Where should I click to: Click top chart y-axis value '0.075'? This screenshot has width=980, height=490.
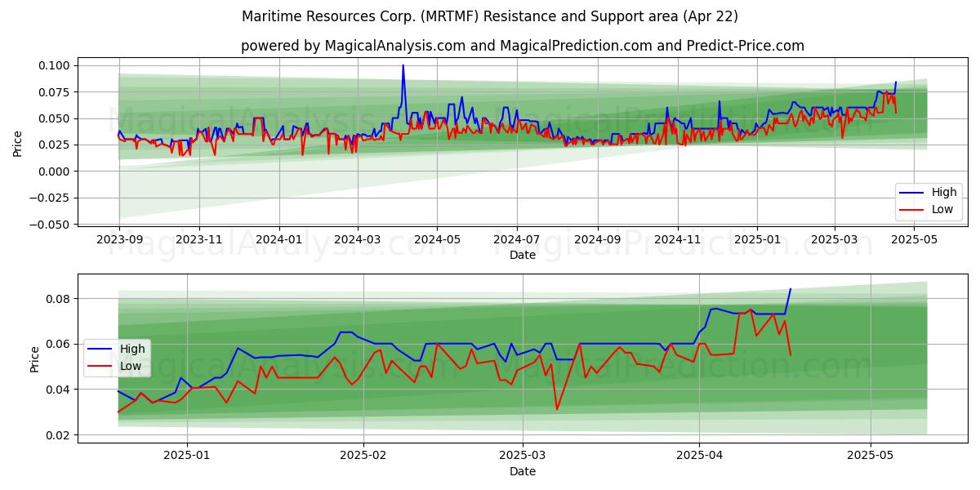(54, 92)
